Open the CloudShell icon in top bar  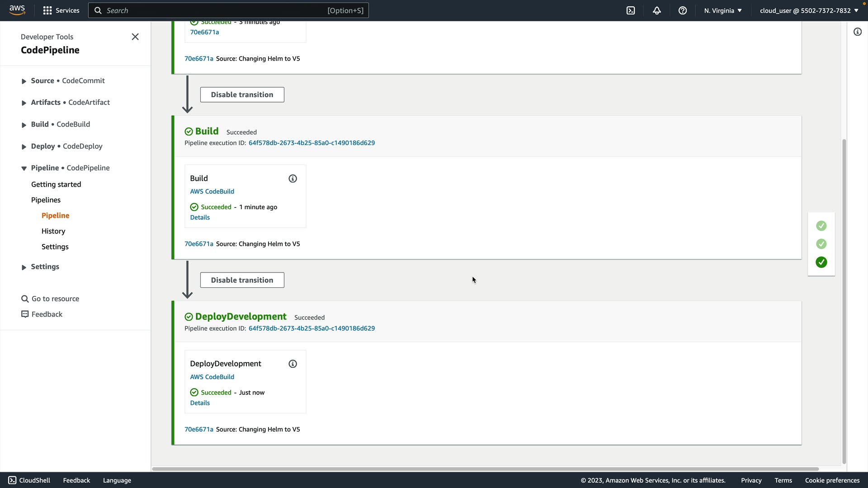pyautogui.click(x=631, y=10)
